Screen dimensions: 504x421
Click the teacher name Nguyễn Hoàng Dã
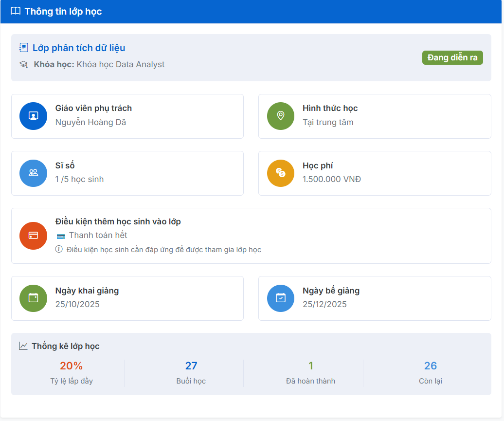coord(90,122)
